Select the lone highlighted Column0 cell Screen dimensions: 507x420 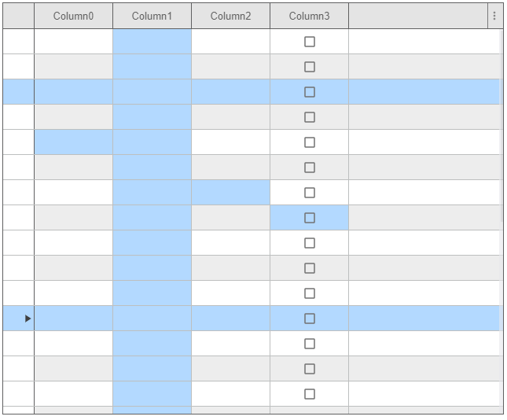(x=73, y=142)
